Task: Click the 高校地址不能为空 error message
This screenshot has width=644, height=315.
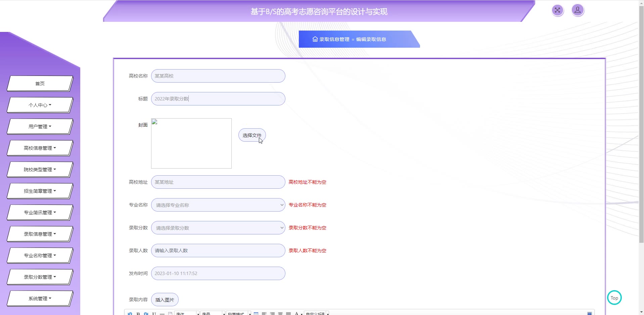Action: click(308, 182)
